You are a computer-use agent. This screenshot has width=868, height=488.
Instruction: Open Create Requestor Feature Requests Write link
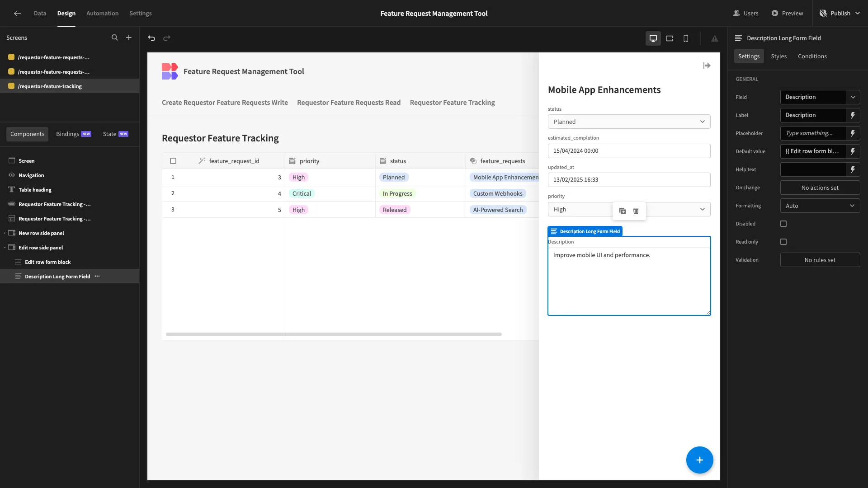225,103
